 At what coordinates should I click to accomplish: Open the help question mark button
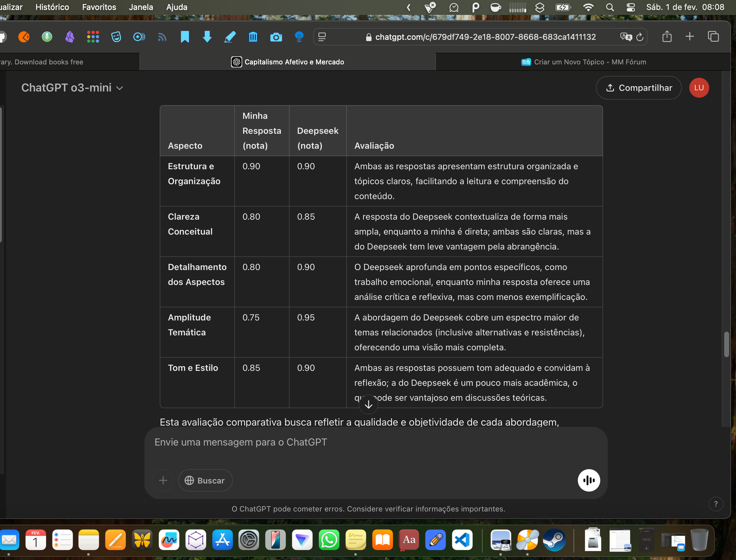(716, 504)
